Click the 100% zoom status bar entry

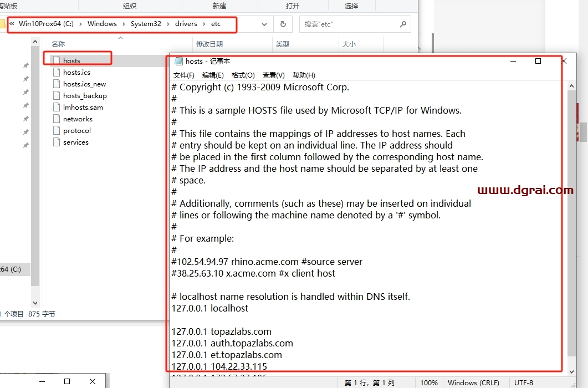428,383
